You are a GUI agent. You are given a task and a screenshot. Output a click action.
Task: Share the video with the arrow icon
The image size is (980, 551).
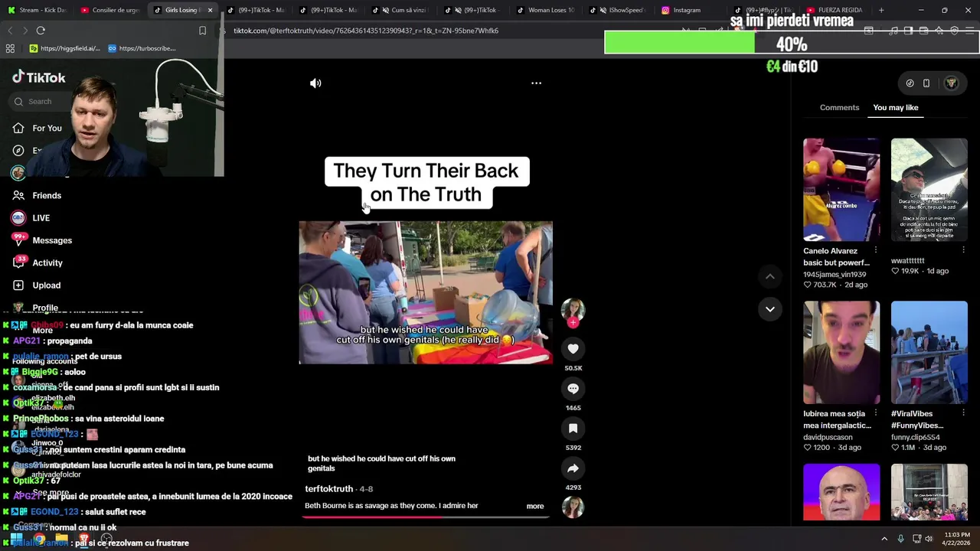tap(573, 468)
